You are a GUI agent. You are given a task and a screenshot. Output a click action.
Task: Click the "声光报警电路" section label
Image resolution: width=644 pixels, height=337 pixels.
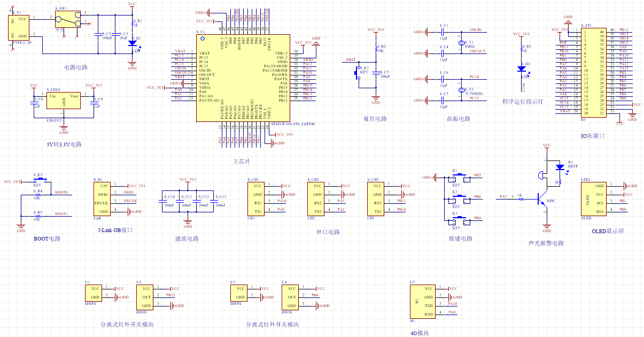[546, 243]
